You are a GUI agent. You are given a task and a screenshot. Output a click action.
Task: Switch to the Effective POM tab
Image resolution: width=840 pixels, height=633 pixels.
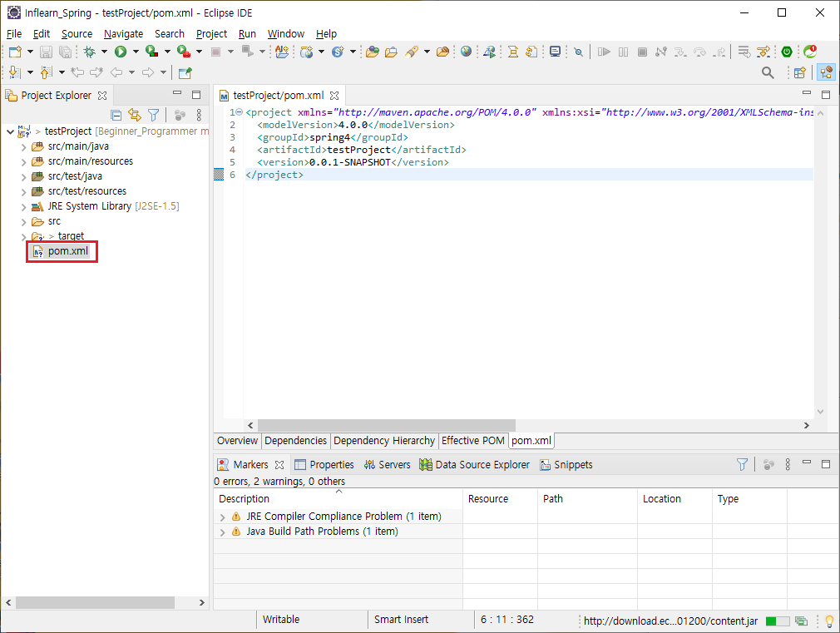click(473, 441)
